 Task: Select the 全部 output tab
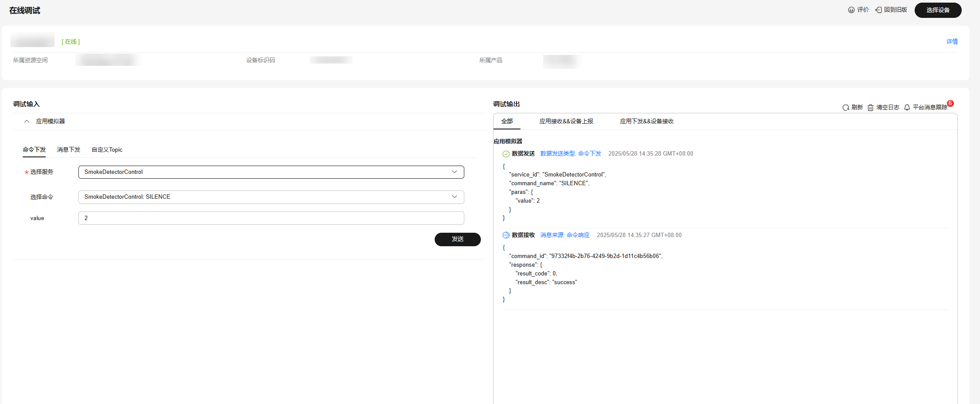coord(507,121)
